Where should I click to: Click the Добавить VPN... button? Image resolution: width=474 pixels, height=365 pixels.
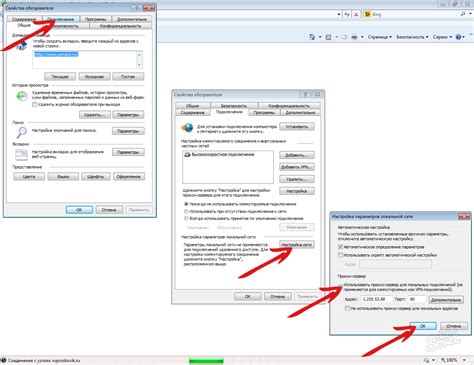click(x=297, y=167)
